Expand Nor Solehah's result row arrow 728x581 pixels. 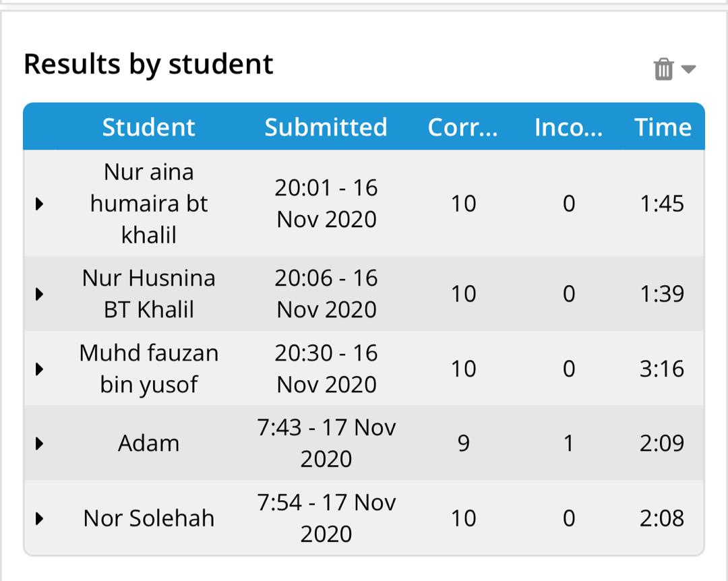point(39,518)
